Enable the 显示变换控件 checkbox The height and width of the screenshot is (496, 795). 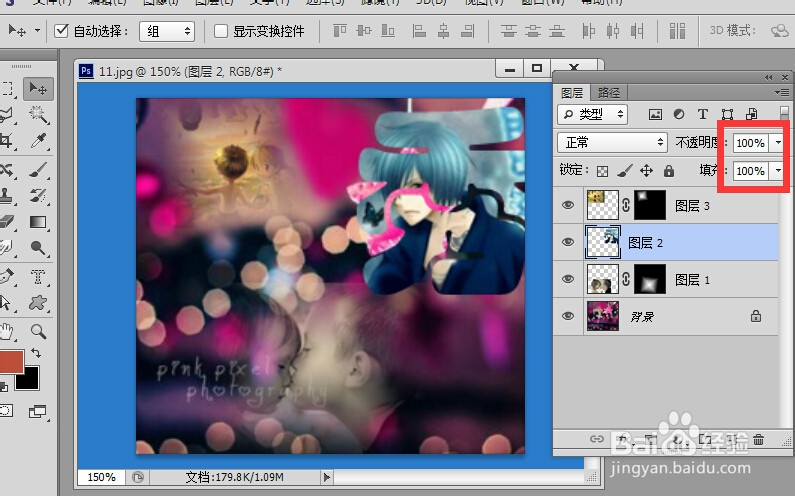[x=221, y=31]
